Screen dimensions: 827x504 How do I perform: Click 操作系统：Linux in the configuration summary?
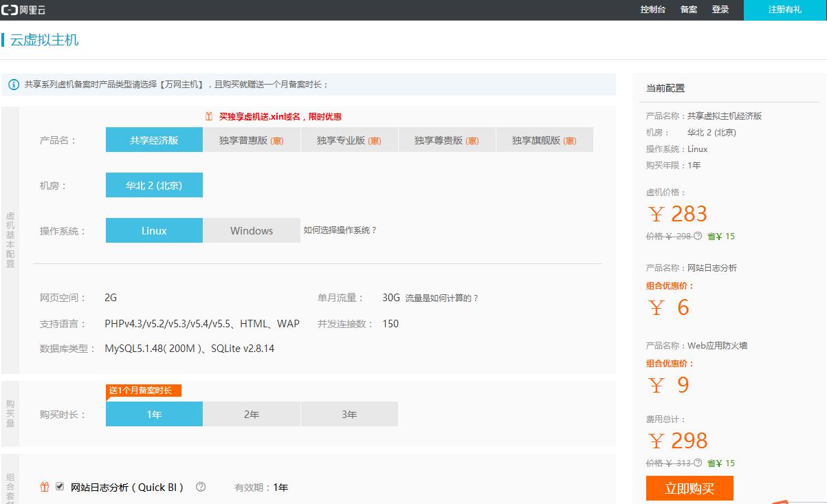click(676, 149)
